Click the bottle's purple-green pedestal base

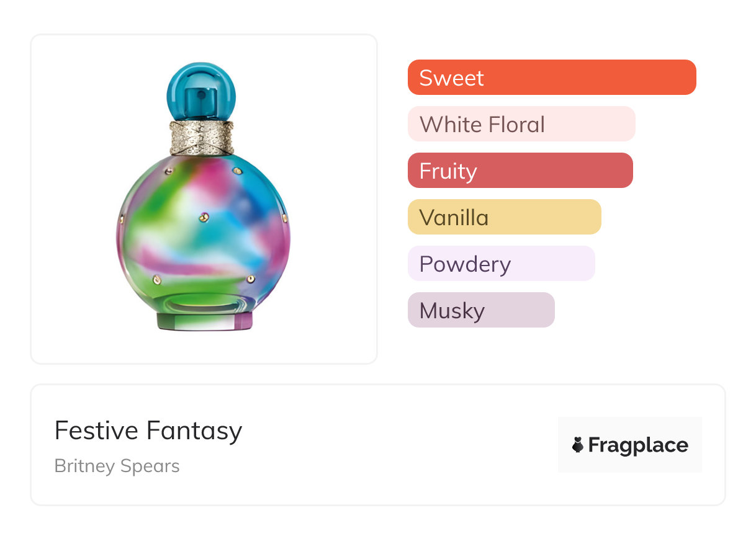(x=204, y=320)
